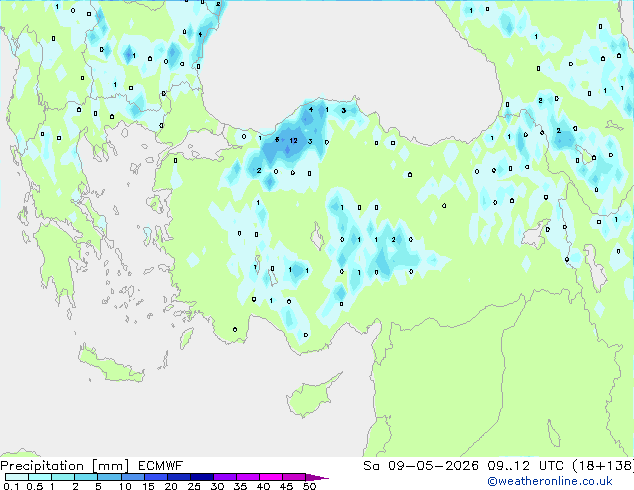The image size is (634, 490).
Task: Choose the 35–40 mm legend swatch
Action: click(247, 477)
